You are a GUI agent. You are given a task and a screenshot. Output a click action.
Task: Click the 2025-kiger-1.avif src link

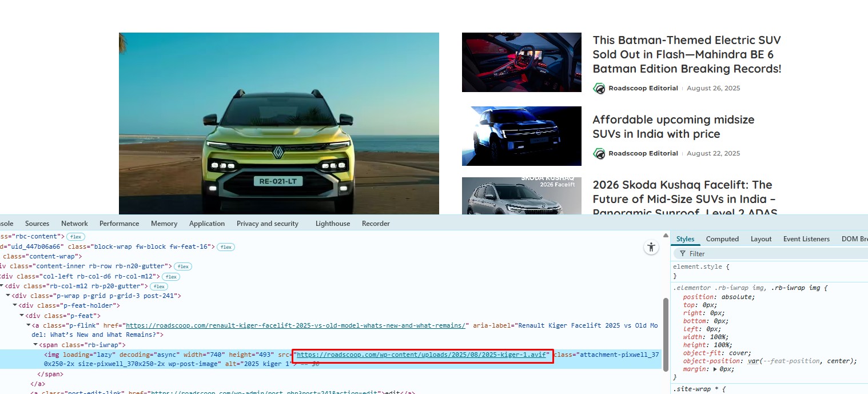point(423,356)
